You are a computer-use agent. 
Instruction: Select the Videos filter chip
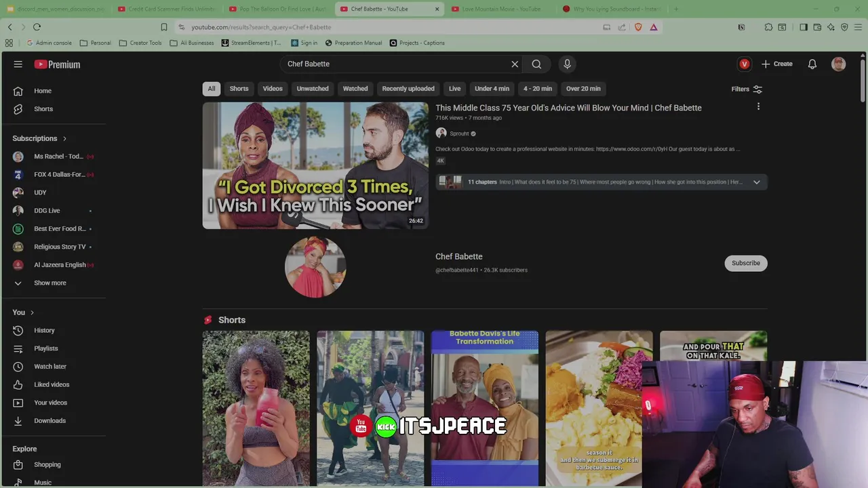[x=273, y=89]
